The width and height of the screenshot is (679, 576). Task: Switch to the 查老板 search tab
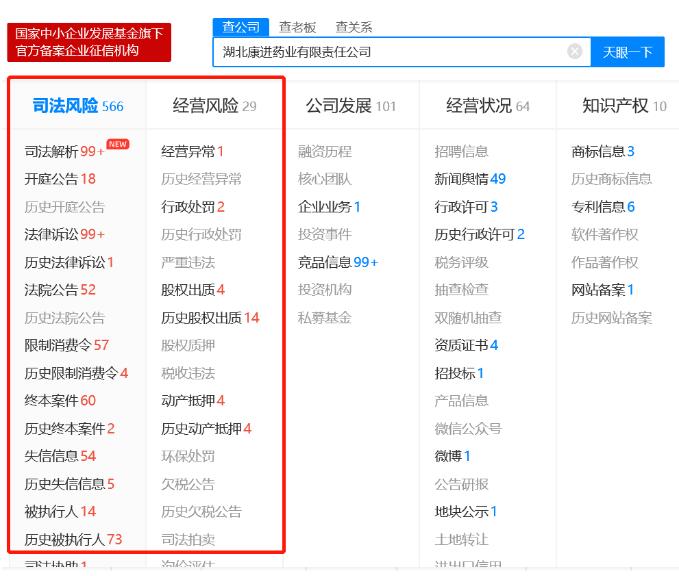297,27
